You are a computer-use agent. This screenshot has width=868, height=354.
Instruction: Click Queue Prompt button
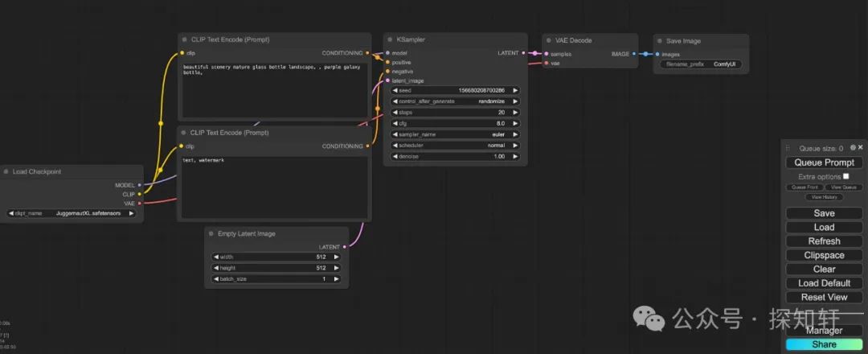[824, 163]
